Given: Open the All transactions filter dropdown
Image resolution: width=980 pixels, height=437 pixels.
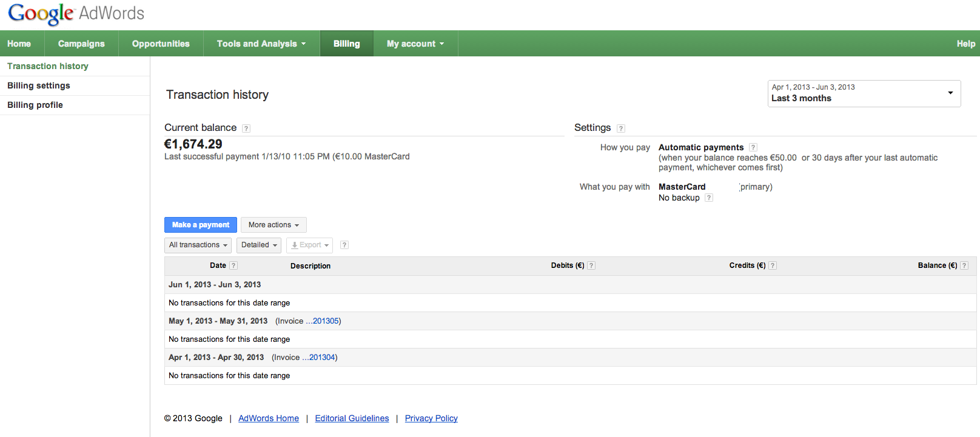Looking at the screenshot, I should point(198,245).
